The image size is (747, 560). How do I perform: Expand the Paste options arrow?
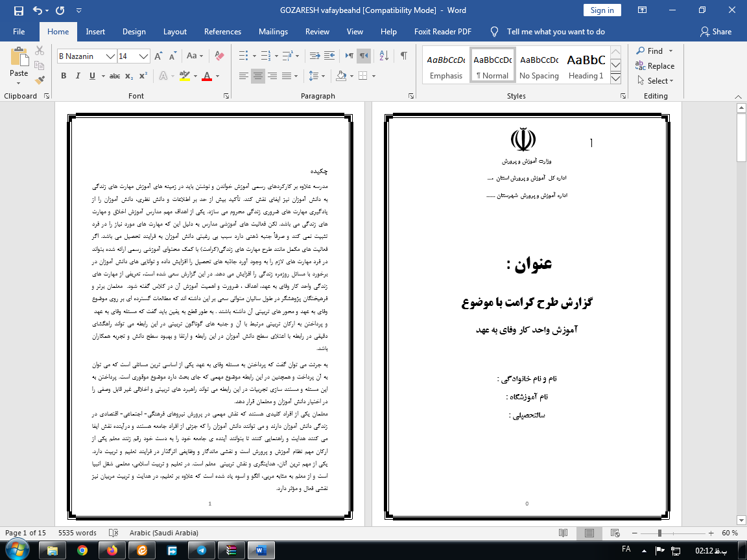point(19,83)
